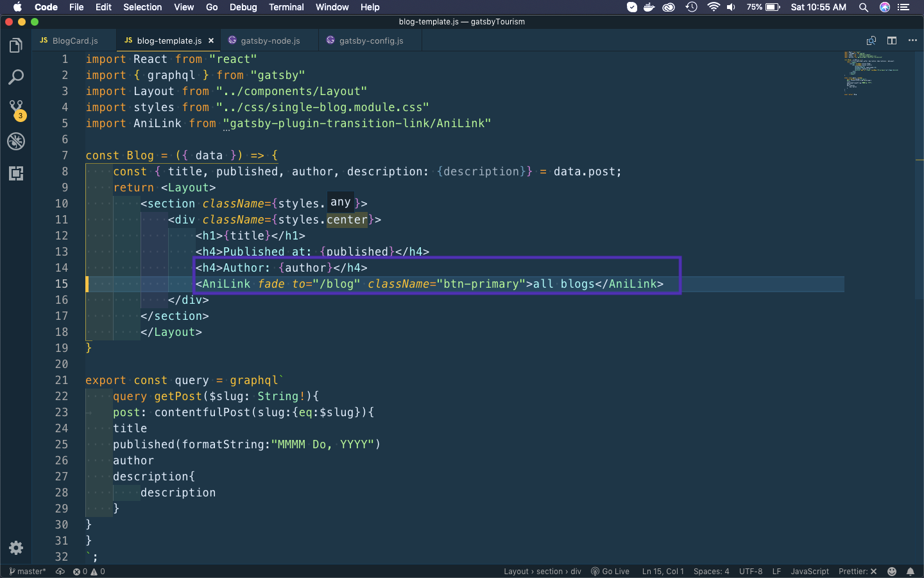
Task: Open UTF-8 encoding selector
Action: [750, 572]
